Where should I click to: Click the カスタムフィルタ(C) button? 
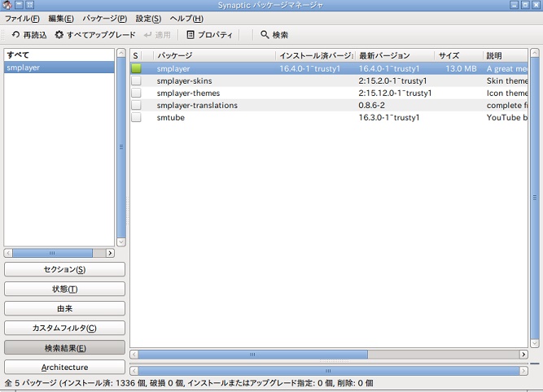point(64,328)
